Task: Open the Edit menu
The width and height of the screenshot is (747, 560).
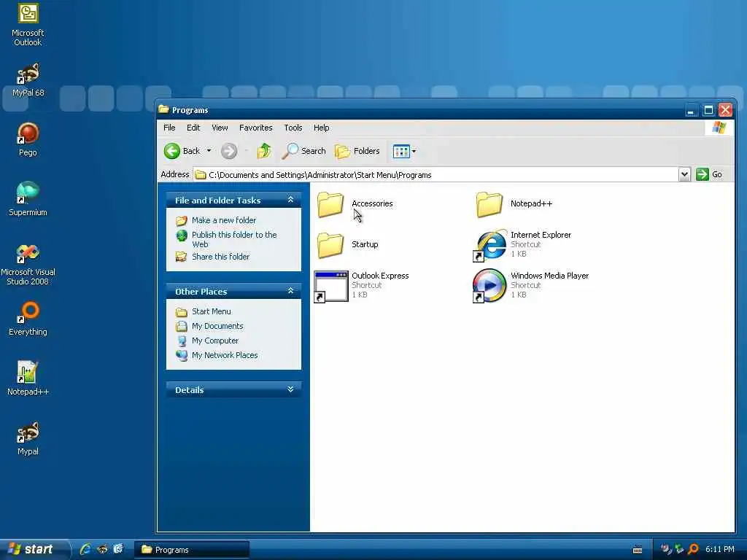Action: point(193,128)
